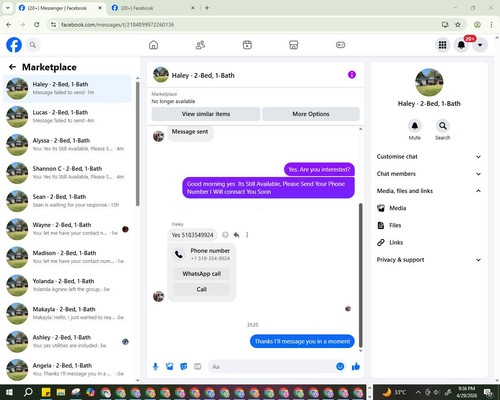Screen dimensions: 500x400
Task: Click the taskbar clock showing 9:36 PM
Action: (x=466, y=392)
